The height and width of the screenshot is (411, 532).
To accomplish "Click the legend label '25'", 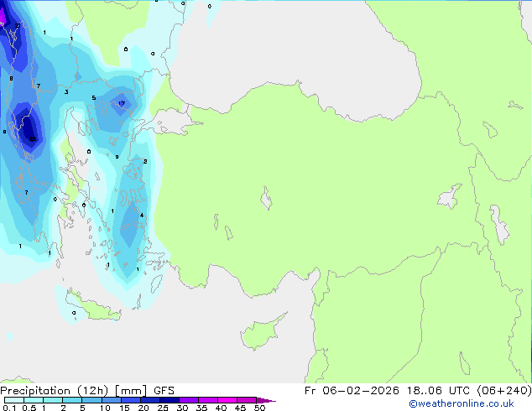I will tap(163, 408).
